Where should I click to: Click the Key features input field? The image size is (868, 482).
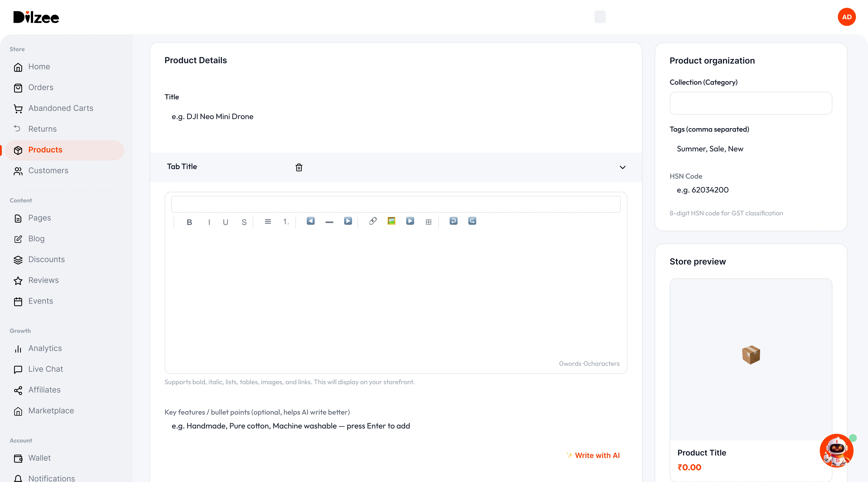[x=396, y=426]
